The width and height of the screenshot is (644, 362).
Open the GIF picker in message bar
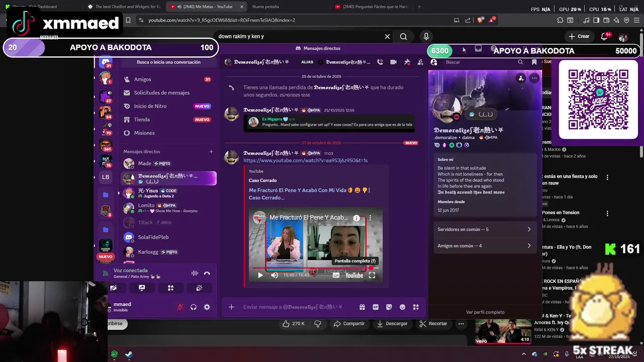click(x=375, y=307)
